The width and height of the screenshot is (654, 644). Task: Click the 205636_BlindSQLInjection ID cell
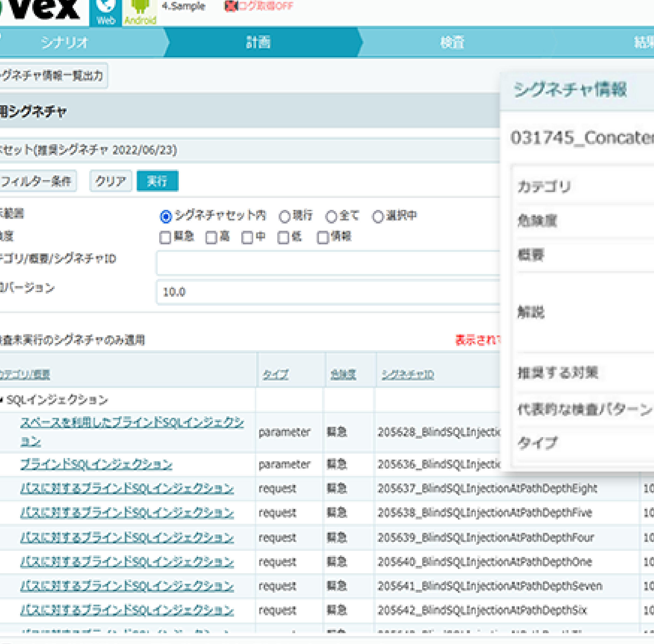(x=439, y=464)
